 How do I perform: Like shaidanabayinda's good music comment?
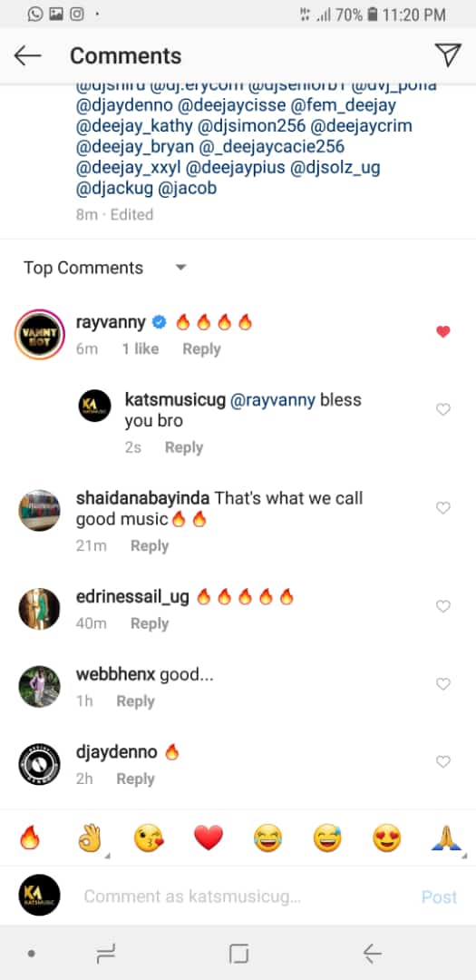tap(442, 508)
